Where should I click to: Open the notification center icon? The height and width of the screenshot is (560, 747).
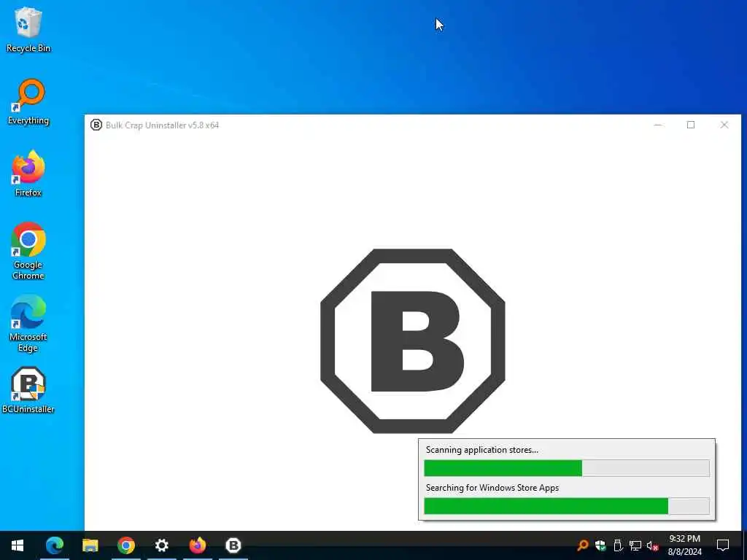(x=723, y=545)
